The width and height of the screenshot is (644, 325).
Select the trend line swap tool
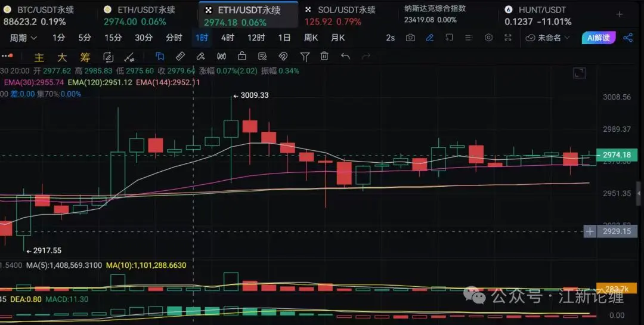tap(129, 57)
